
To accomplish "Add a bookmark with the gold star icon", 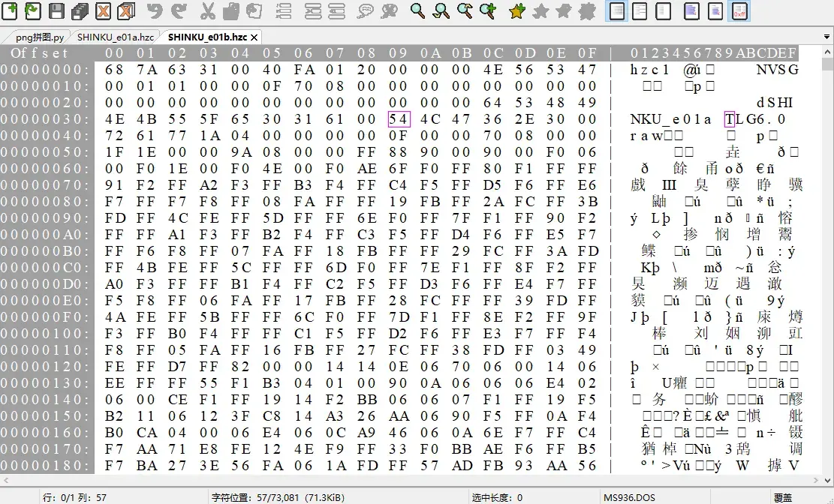I will (517, 10).
